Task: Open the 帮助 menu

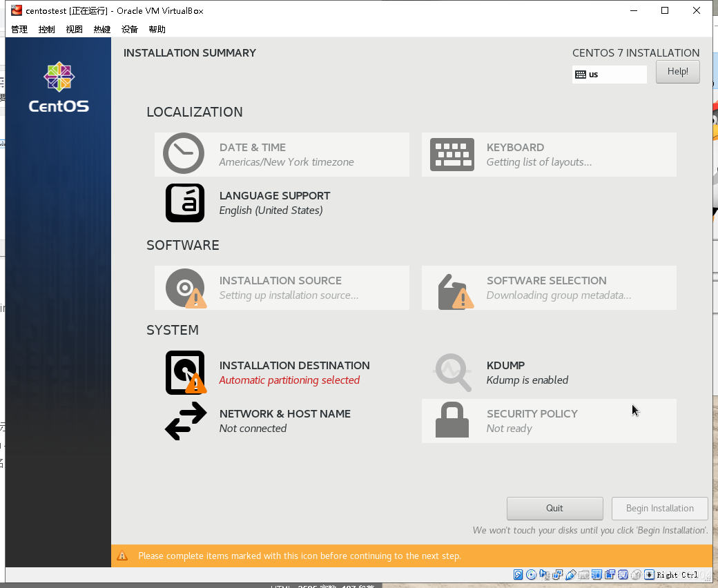Action: pos(157,29)
